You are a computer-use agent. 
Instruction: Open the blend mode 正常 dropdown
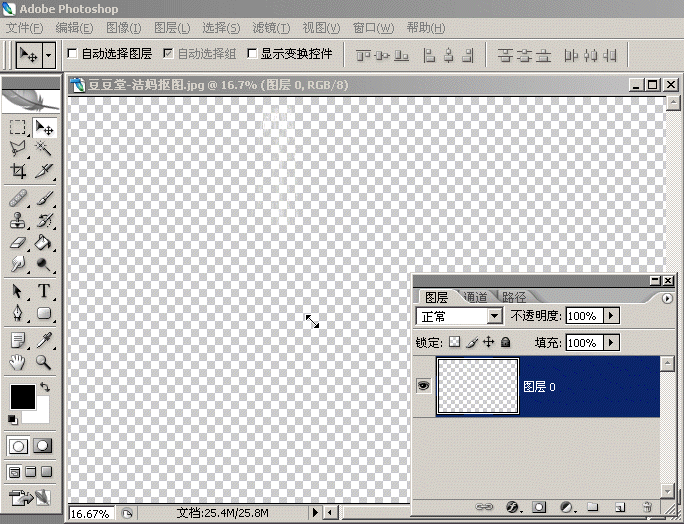click(494, 316)
